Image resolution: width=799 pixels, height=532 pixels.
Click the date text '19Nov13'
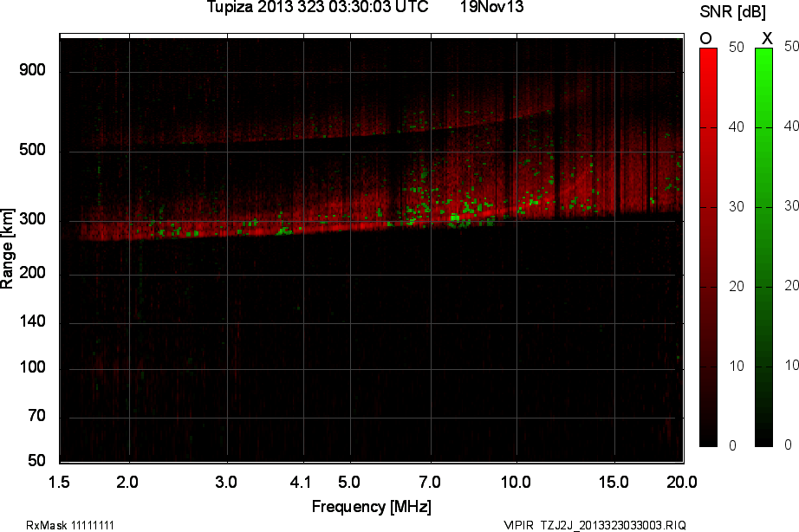(x=491, y=7)
